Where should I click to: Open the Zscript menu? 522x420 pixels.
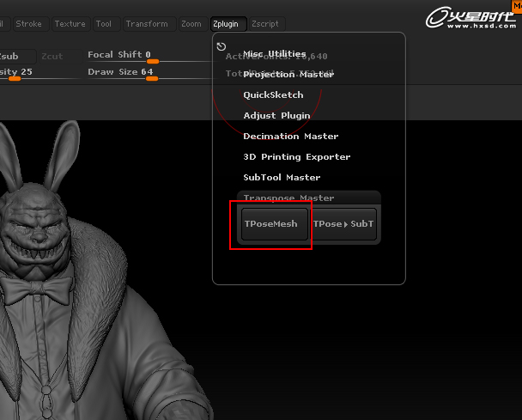click(x=267, y=24)
